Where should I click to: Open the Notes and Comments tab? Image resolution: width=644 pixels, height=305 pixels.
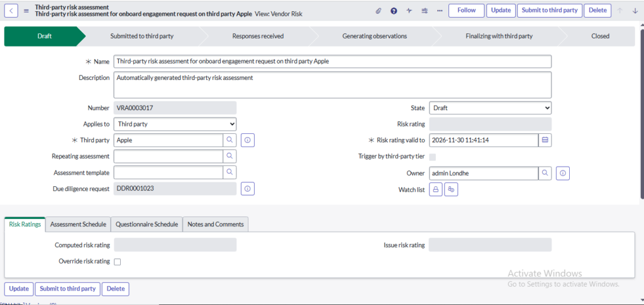216,225
